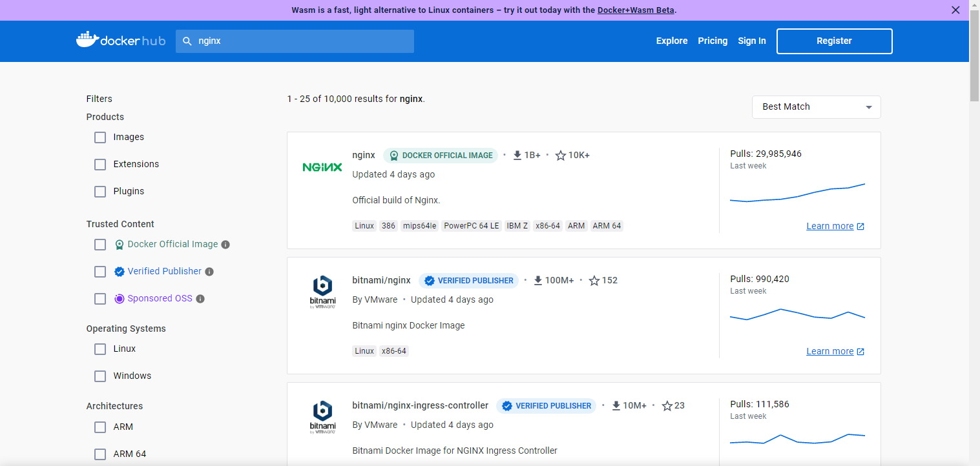Screen dimensions: 980x466
Task: Enable the Images filter checkbox
Action: pos(100,137)
